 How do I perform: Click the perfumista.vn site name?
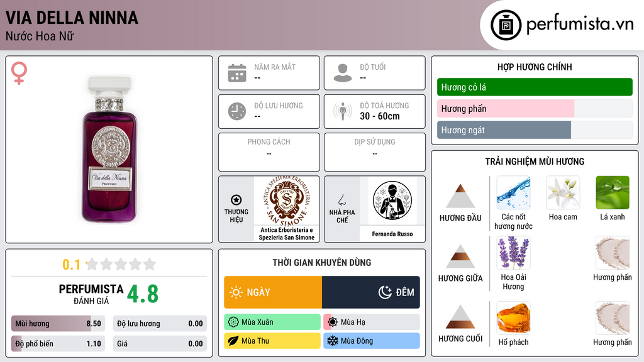click(x=580, y=24)
